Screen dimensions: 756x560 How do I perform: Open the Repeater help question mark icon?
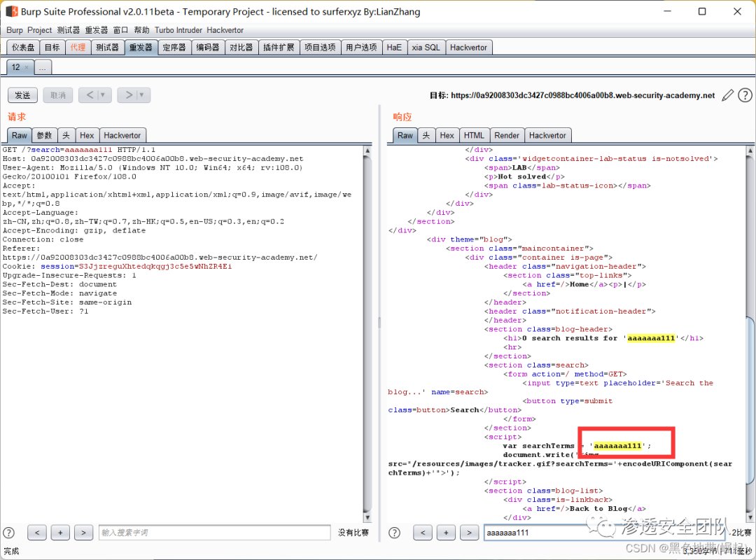745,95
